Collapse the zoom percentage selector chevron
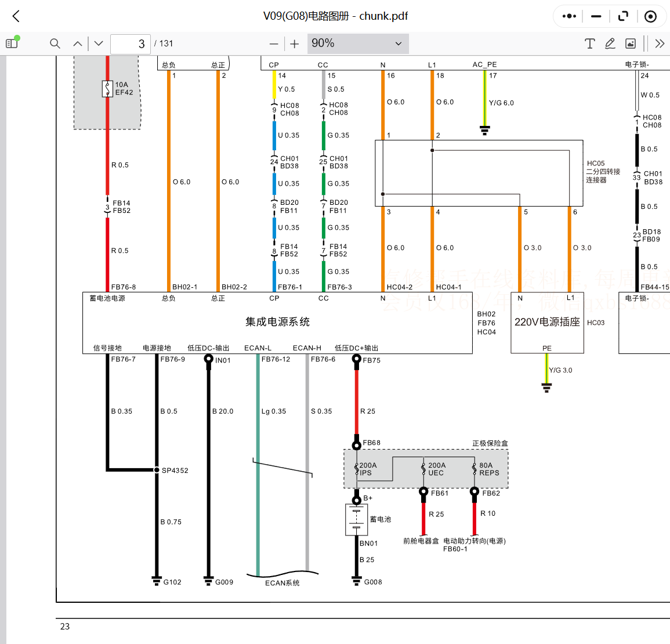 coord(399,44)
